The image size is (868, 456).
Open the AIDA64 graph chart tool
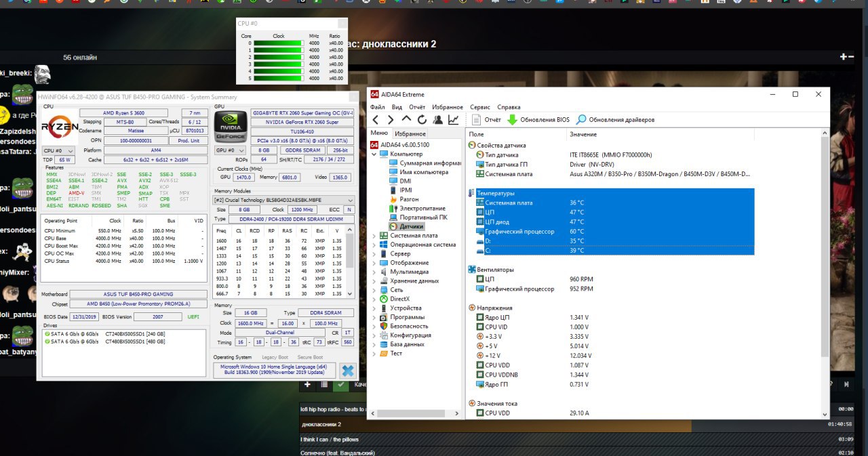[453, 120]
